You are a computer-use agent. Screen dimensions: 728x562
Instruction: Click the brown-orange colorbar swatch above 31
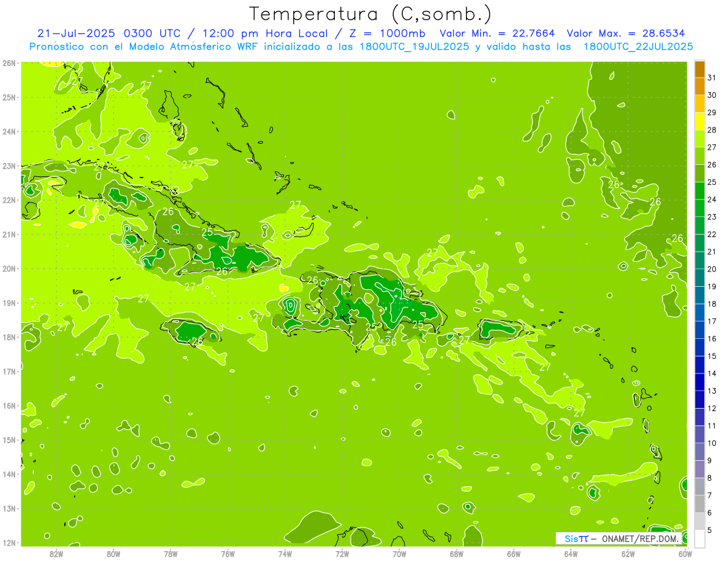(699, 69)
